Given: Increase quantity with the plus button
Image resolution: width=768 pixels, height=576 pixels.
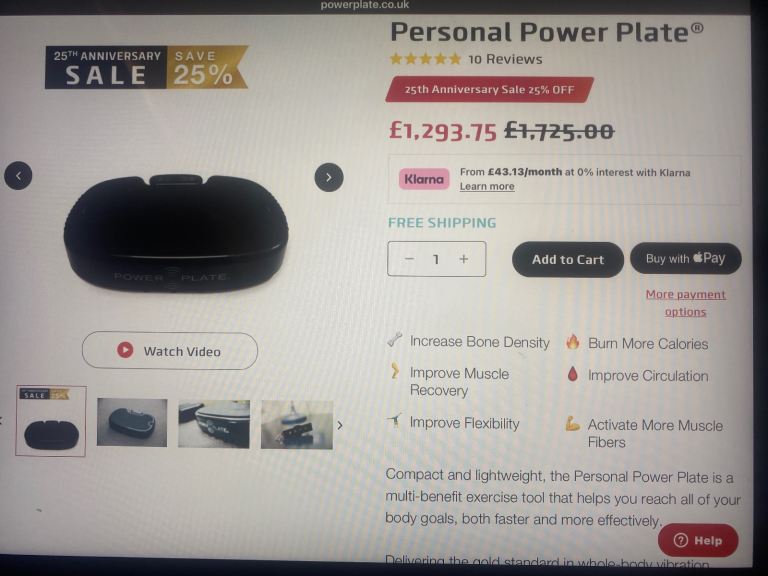Looking at the screenshot, I should pos(464,259).
